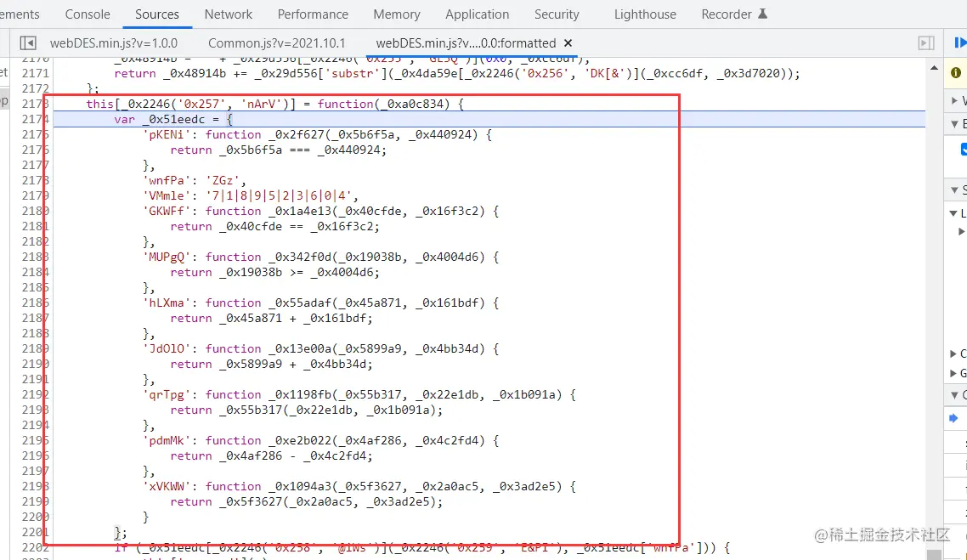This screenshot has height=560, width=967.
Task: Open webDES.min.js?v=1.0.0 file tab
Action: coord(114,43)
